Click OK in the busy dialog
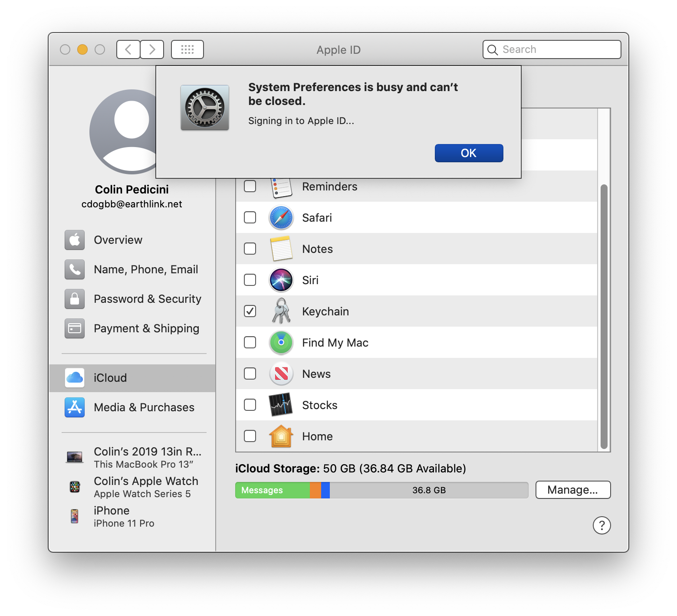 469,153
